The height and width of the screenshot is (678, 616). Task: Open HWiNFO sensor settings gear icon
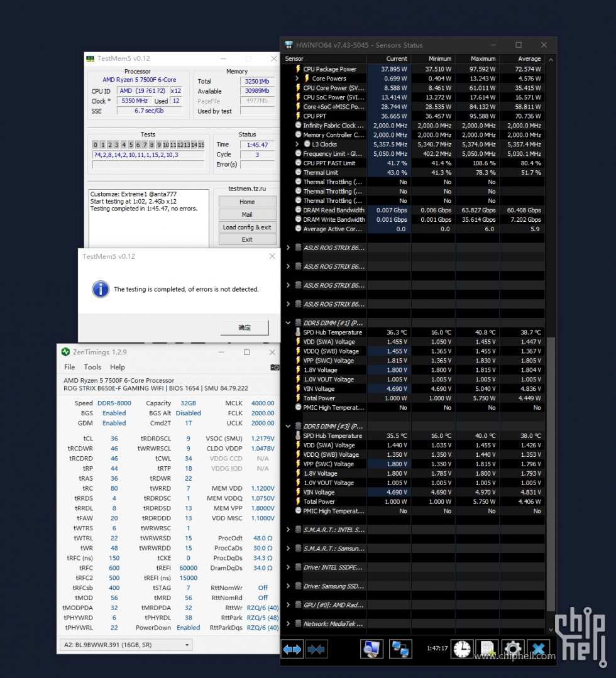click(x=513, y=649)
